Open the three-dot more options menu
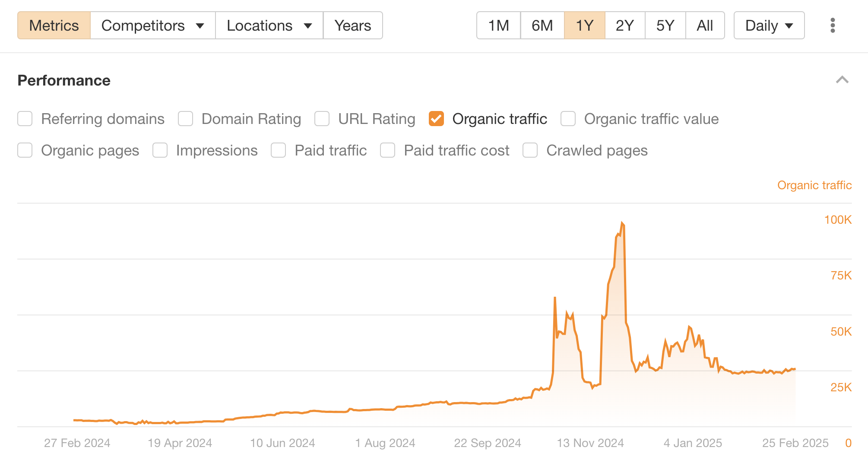 [833, 25]
